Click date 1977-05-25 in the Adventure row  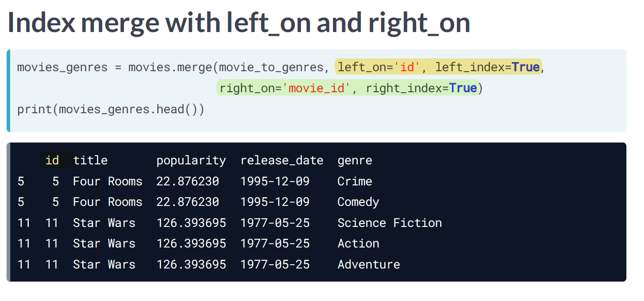[x=275, y=265]
